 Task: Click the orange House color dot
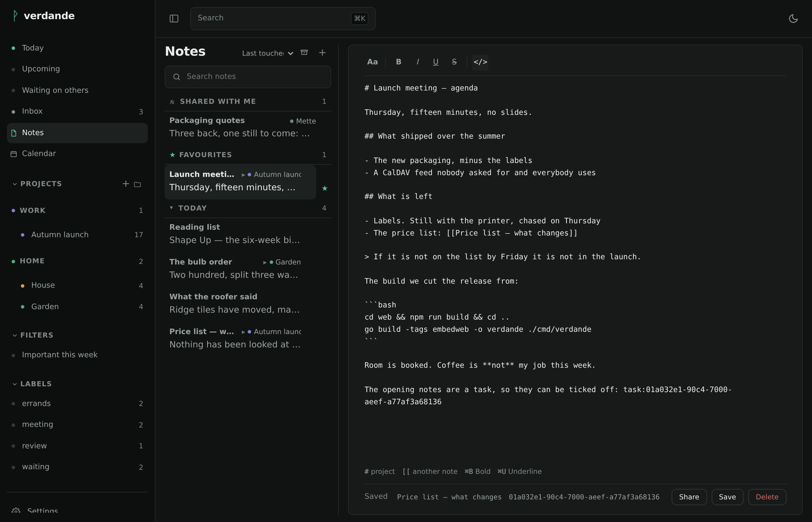(x=22, y=286)
